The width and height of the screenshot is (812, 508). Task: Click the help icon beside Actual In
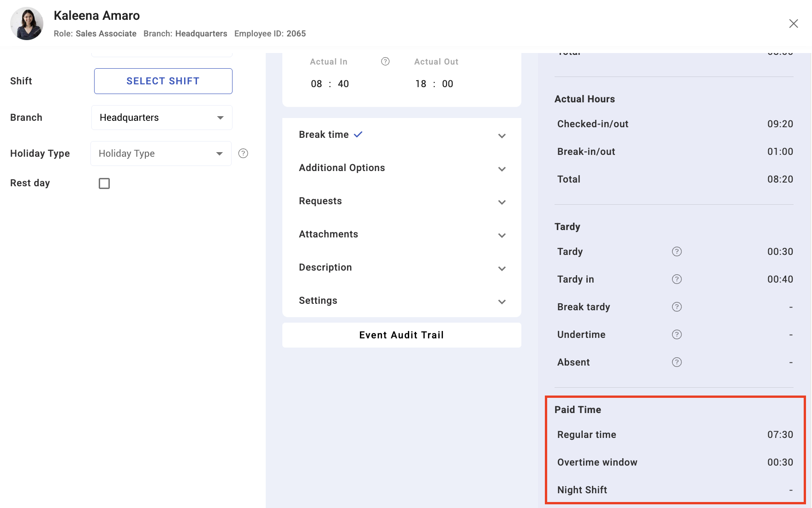pos(385,61)
